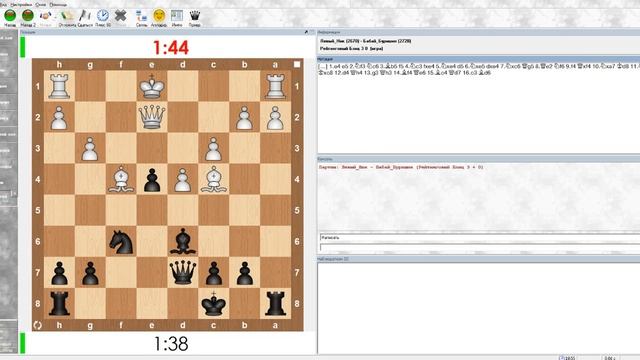The image size is (640, 360).
Task: Click move '1.e4' in the notation
Action: click(335, 66)
